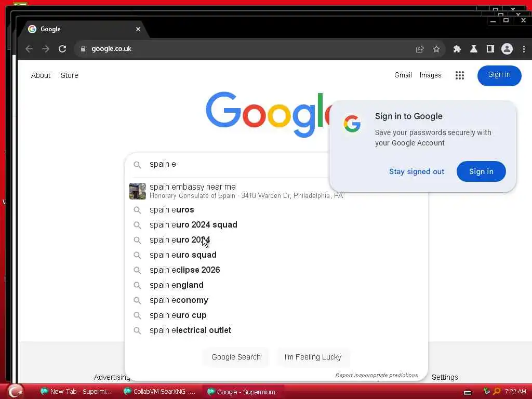
Task: Select suggestion spain euros
Action: (x=276, y=210)
